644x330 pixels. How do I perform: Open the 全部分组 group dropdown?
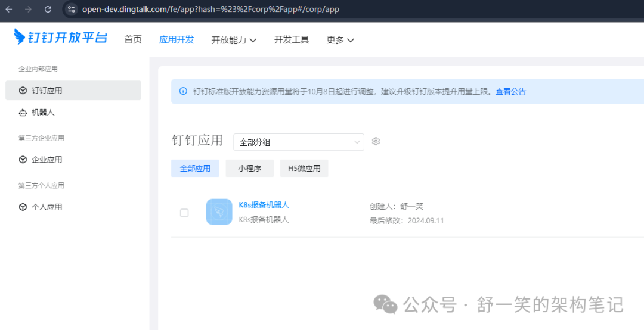tap(299, 142)
